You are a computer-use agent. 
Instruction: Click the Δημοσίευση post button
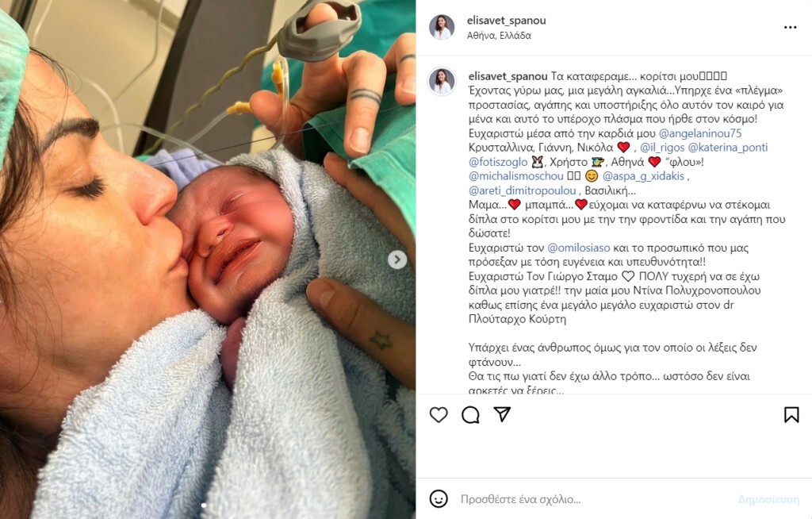coord(768,499)
